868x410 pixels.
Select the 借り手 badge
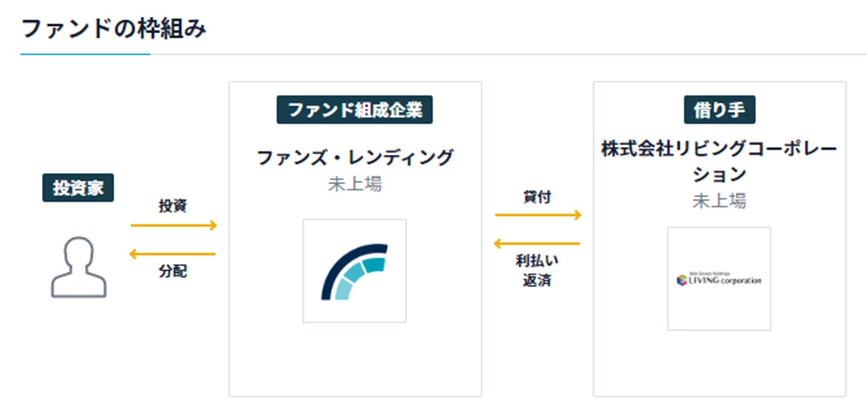pos(719,110)
